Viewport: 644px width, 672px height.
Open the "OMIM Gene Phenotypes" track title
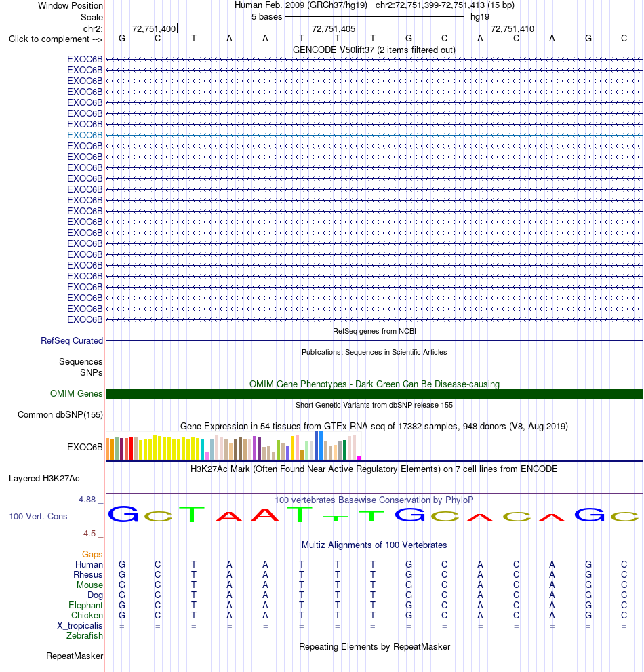coord(374,384)
